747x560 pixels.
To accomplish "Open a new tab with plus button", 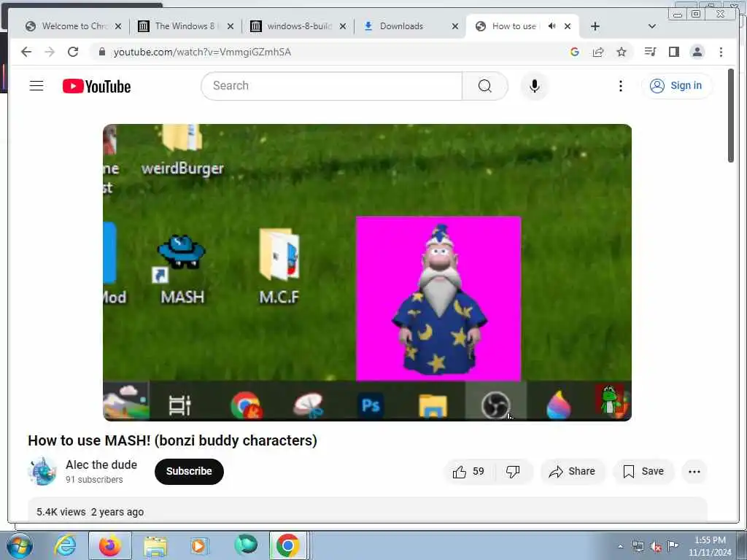I will pyautogui.click(x=595, y=26).
